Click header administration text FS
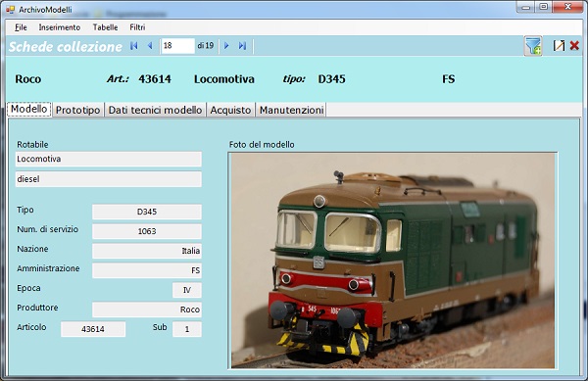 point(449,79)
